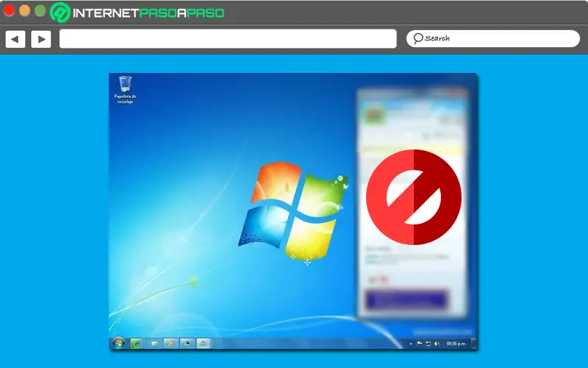588x368 pixels.
Task: Open the Windows 7 Start orb
Action: coord(118,343)
